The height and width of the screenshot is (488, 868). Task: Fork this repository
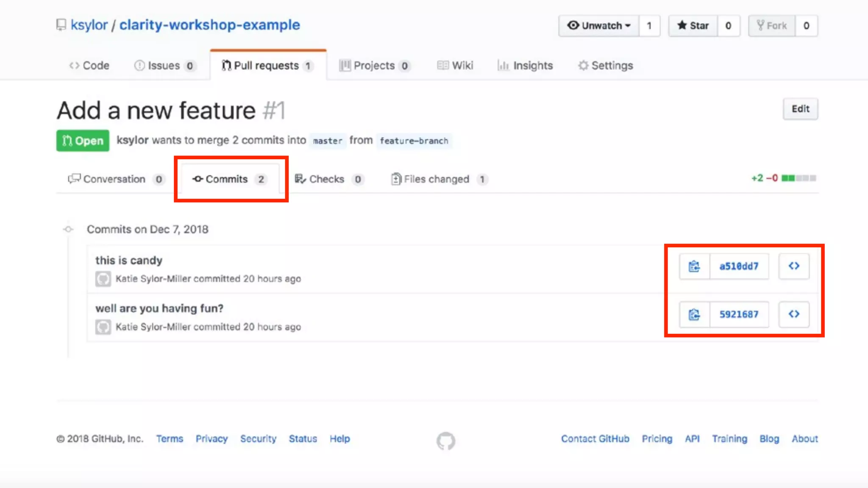[772, 26]
